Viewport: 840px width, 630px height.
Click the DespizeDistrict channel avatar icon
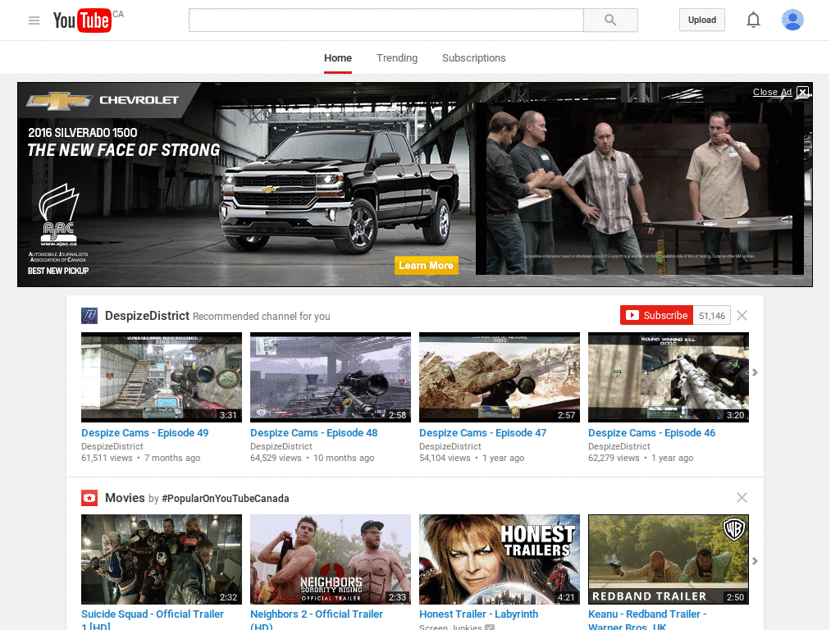89,316
